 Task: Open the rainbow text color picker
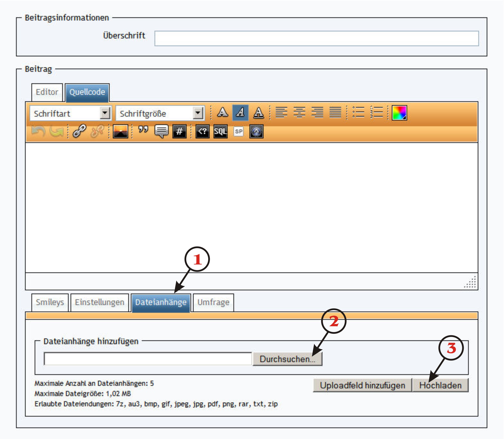pyautogui.click(x=399, y=113)
